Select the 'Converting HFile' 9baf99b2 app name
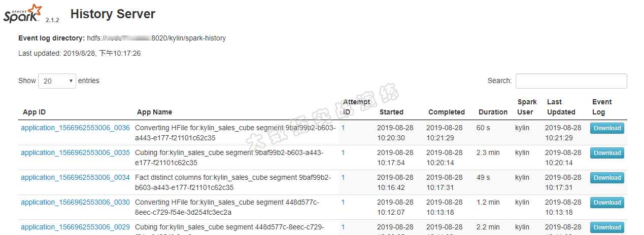Screen dimensions: 644x235 pos(235,133)
